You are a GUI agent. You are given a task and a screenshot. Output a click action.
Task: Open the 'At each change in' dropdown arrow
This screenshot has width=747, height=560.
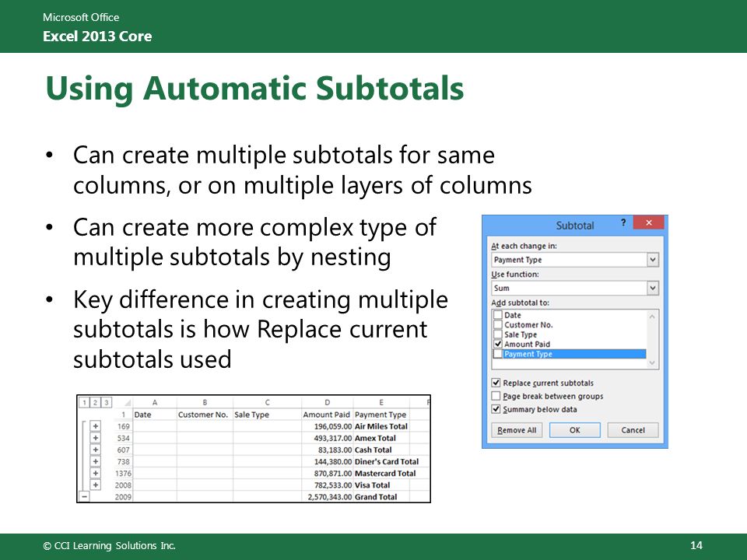point(653,260)
